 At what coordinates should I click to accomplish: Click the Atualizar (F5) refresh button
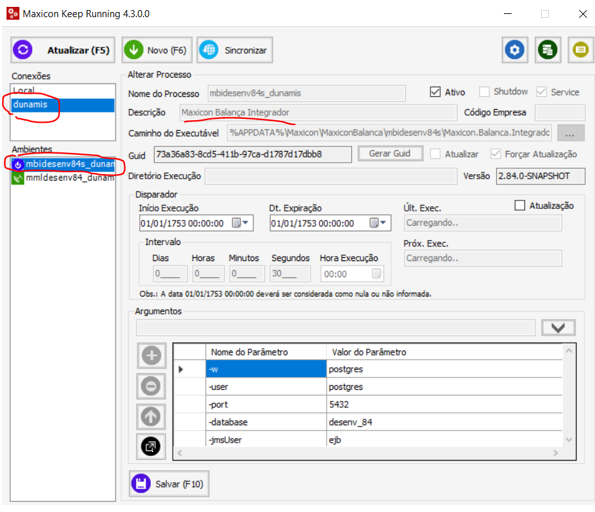point(63,50)
